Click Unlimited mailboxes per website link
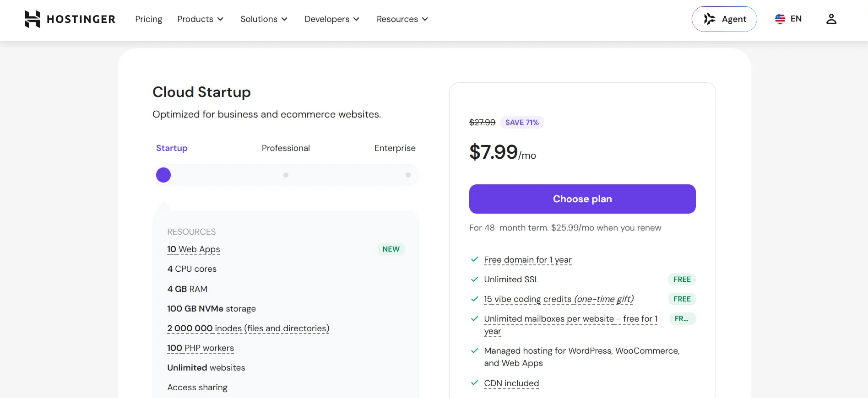The height and width of the screenshot is (398, 868). [571, 325]
